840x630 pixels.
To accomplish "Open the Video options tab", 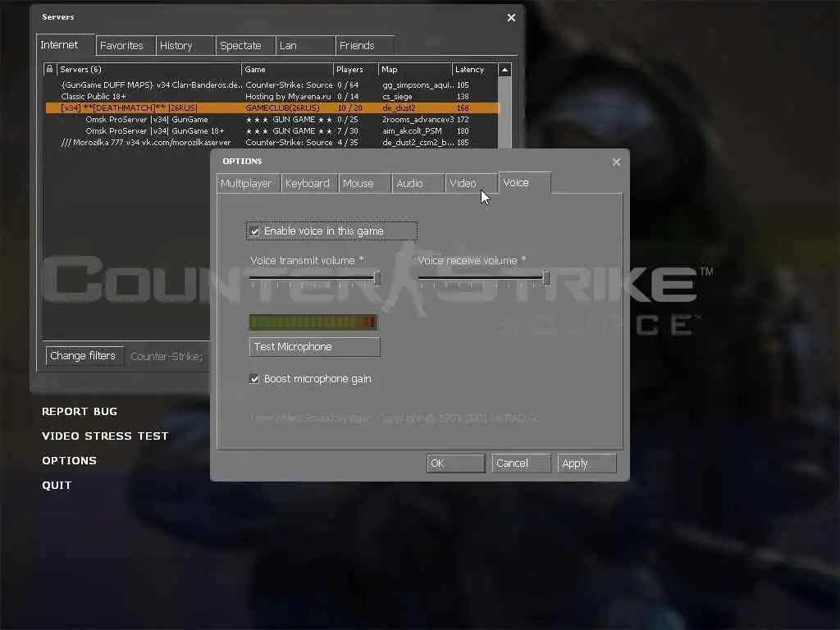I will (470, 183).
